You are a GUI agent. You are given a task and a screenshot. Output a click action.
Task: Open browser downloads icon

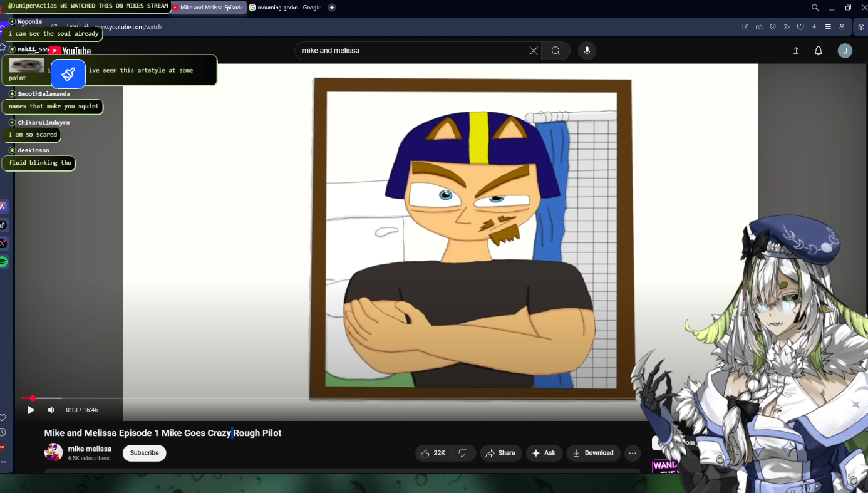814,27
